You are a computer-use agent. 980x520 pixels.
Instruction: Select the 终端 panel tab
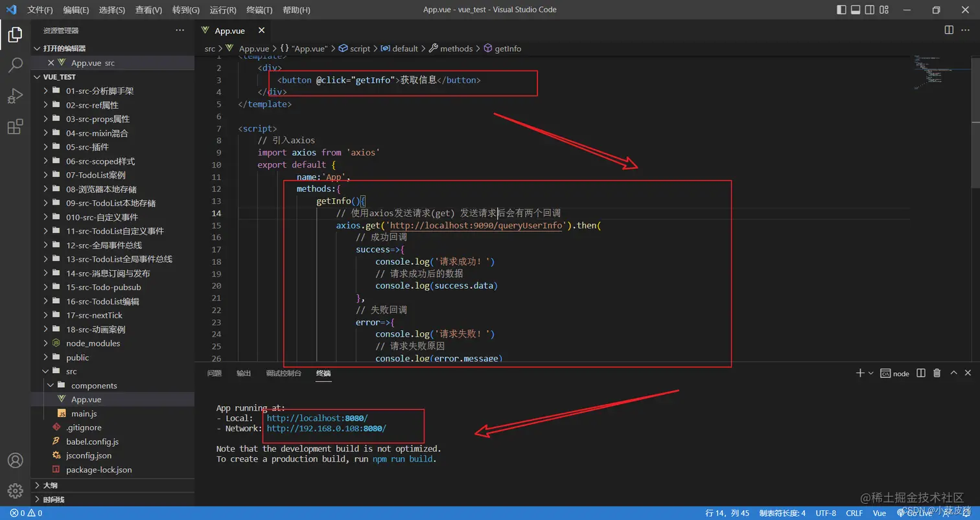coord(323,373)
